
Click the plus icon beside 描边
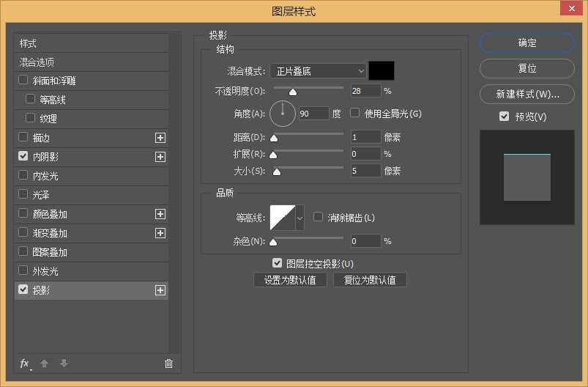point(160,138)
